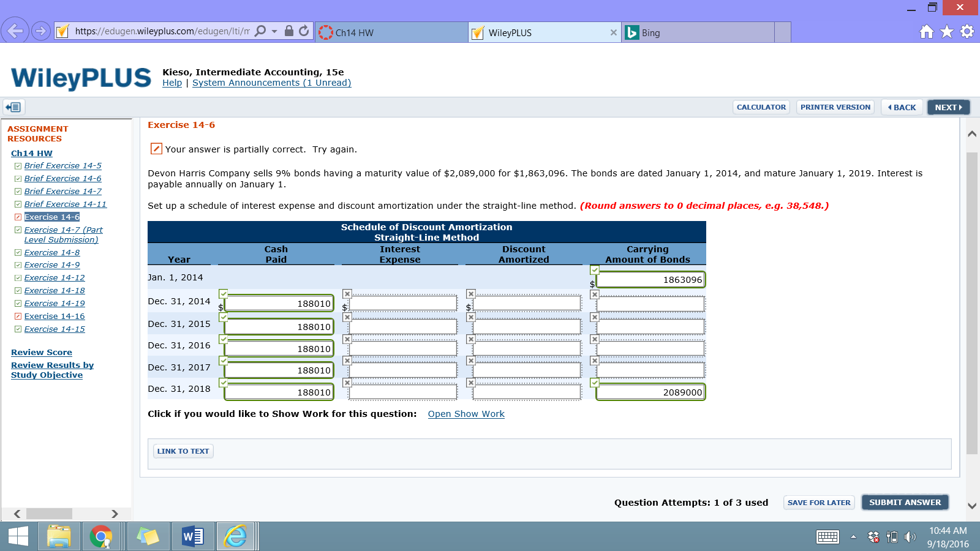Click Dec. 31, 2018 Carrying Amount field
This screenshot has height=551, width=980.
(x=650, y=392)
